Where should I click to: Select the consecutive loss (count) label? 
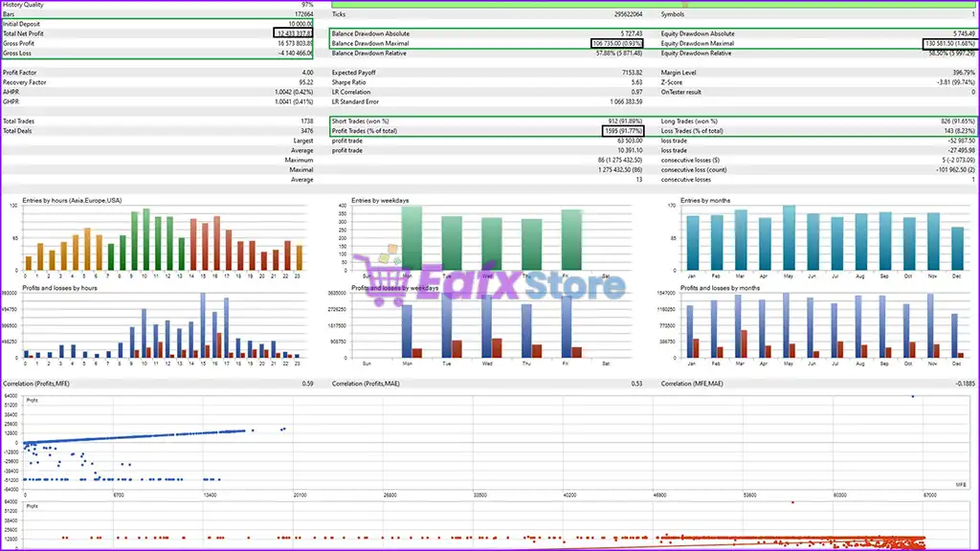coord(694,170)
